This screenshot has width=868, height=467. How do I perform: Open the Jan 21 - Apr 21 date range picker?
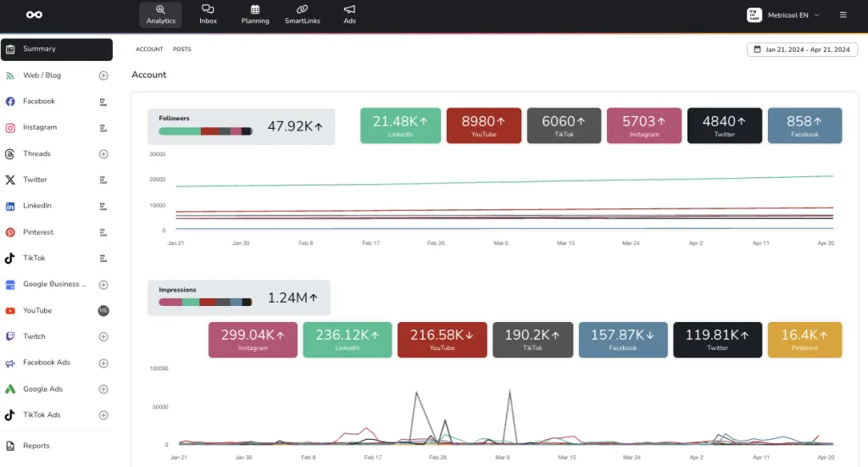(802, 49)
